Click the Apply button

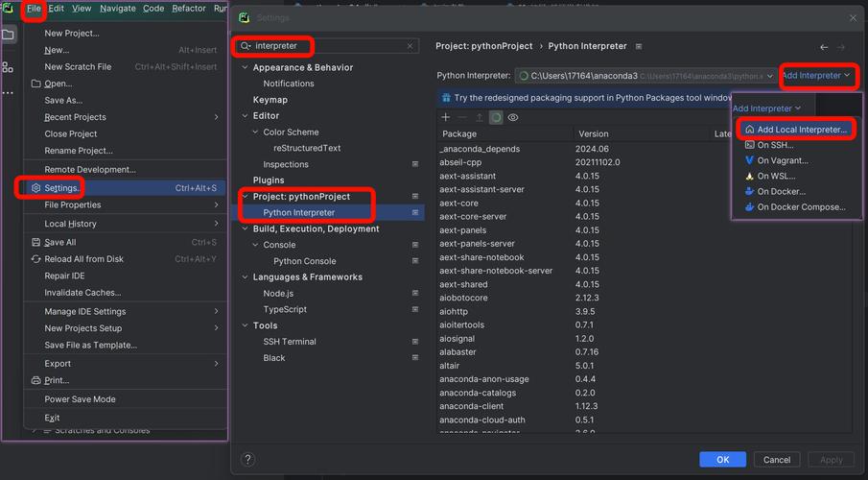831,460
